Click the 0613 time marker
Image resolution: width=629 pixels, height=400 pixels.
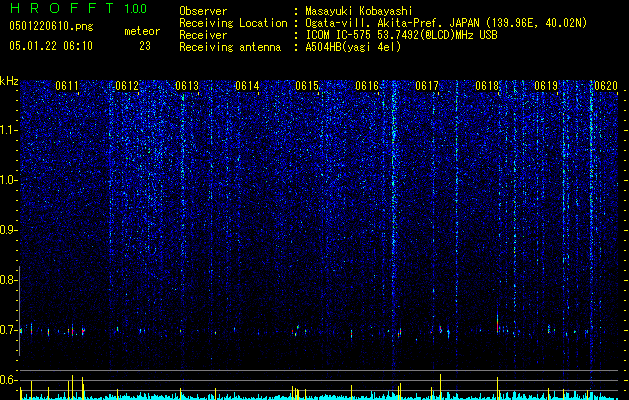187,86
